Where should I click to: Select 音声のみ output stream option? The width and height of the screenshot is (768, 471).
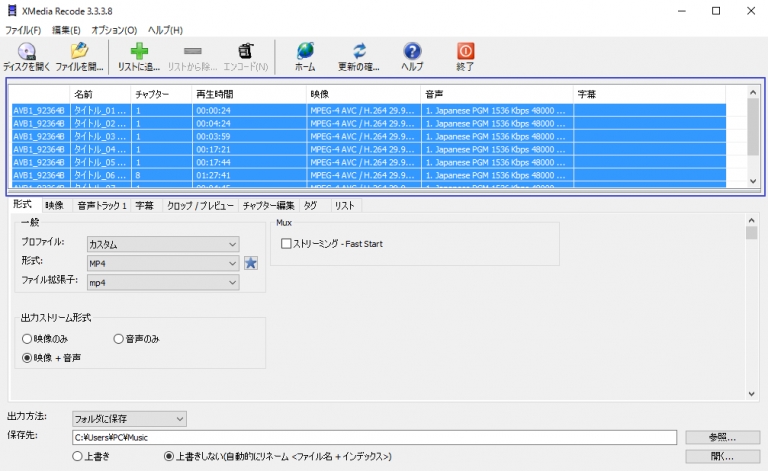(x=118, y=339)
